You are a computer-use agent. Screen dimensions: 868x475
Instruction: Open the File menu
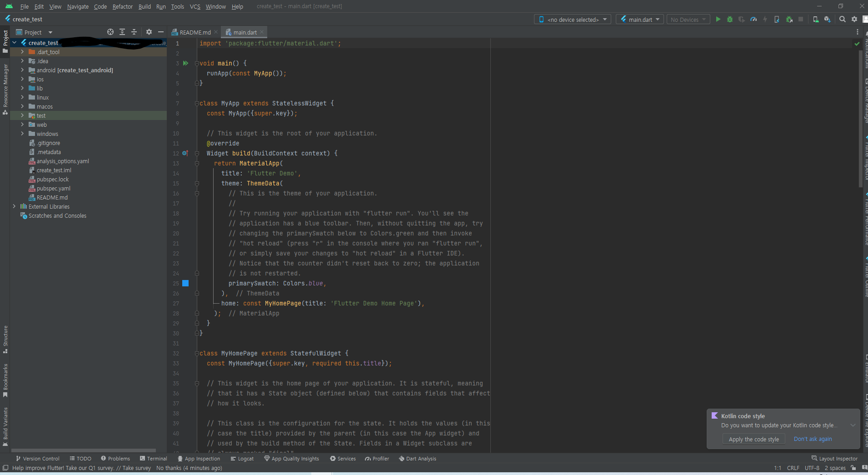25,6
